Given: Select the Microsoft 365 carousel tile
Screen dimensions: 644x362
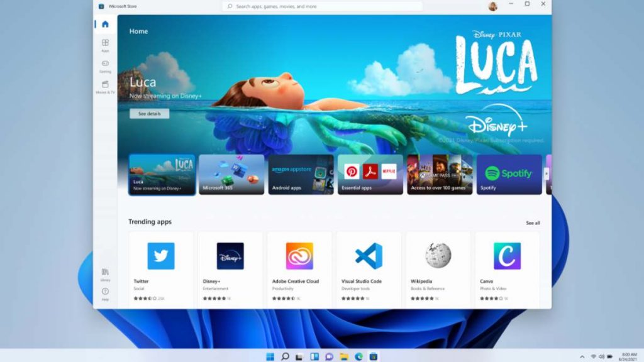Looking at the screenshot, I should 231,175.
